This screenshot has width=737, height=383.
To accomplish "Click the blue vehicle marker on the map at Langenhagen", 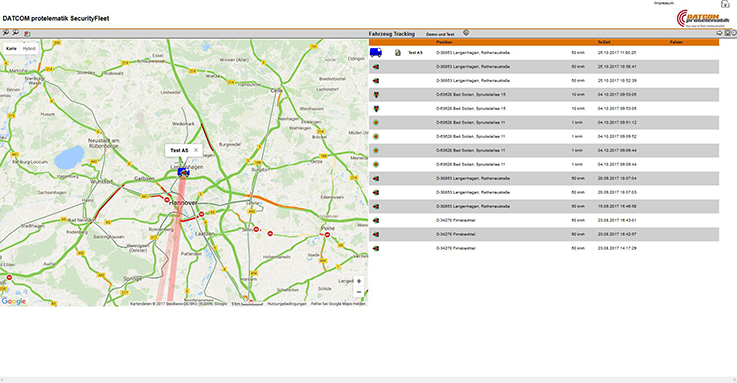I will pos(183,172).
